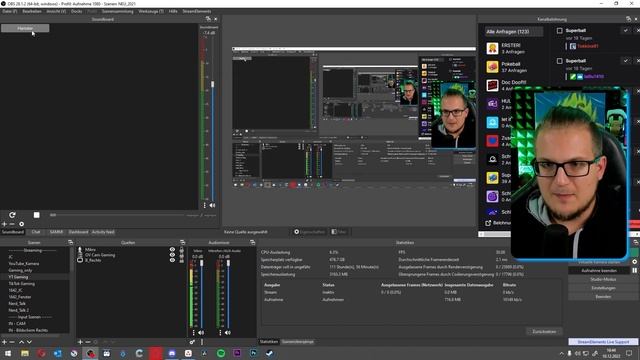Click the StreamElements Live Support button

pyautogui.click(x=603, y=342)
